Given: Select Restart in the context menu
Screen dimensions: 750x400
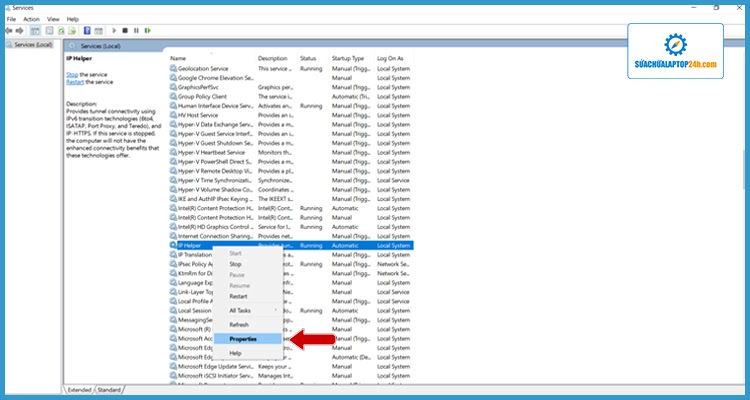Looking at the screenshot, I should pos(238,296).
